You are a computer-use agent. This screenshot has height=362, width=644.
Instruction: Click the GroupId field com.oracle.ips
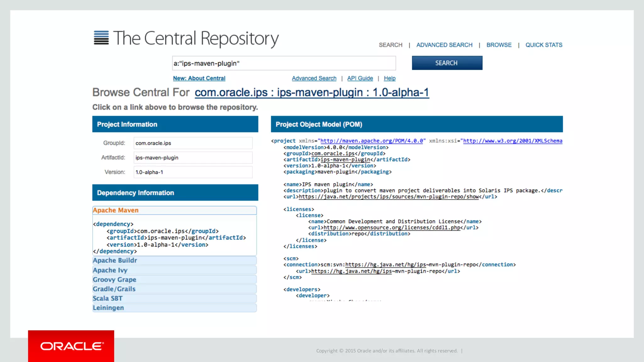(x=193, y=143)
